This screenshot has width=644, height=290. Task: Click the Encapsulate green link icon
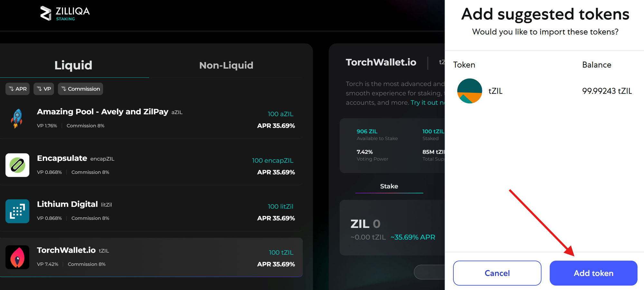pos(17,165)
